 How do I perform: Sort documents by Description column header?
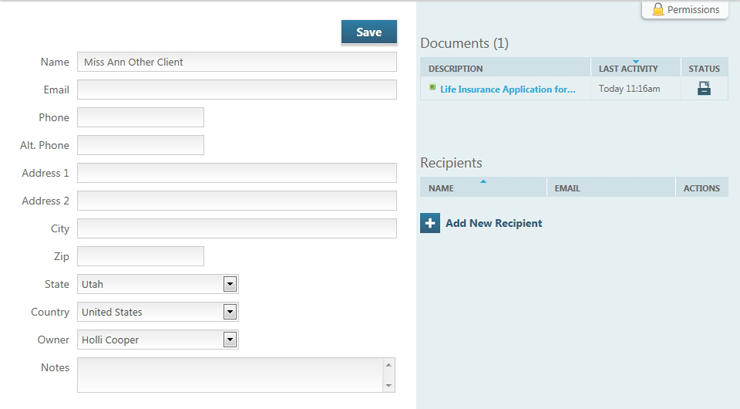(456, 69)
